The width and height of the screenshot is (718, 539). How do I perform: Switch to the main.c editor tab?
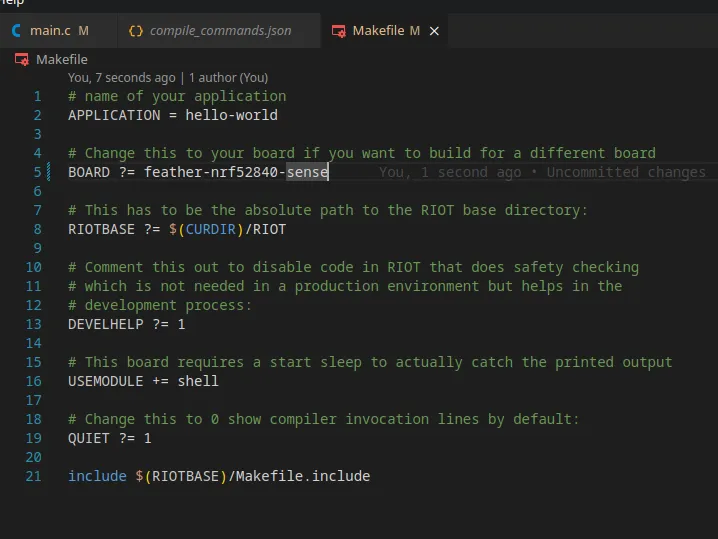click(58, 31)
